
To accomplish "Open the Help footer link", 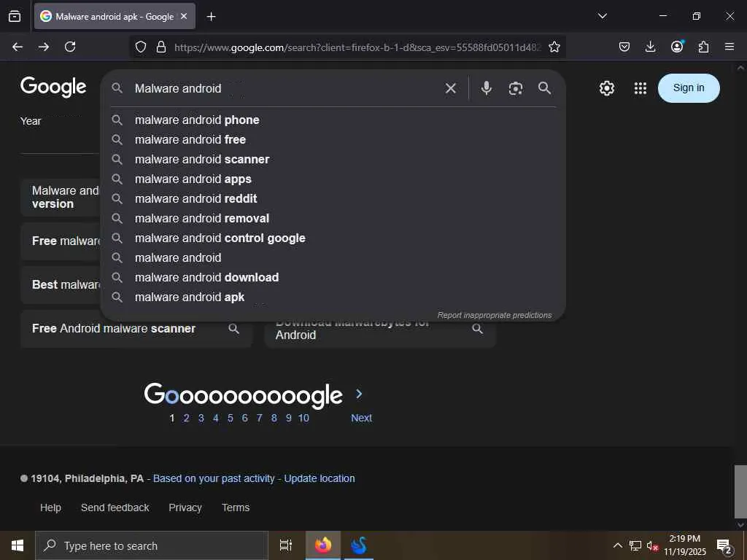I will click(x=50, y=507).
